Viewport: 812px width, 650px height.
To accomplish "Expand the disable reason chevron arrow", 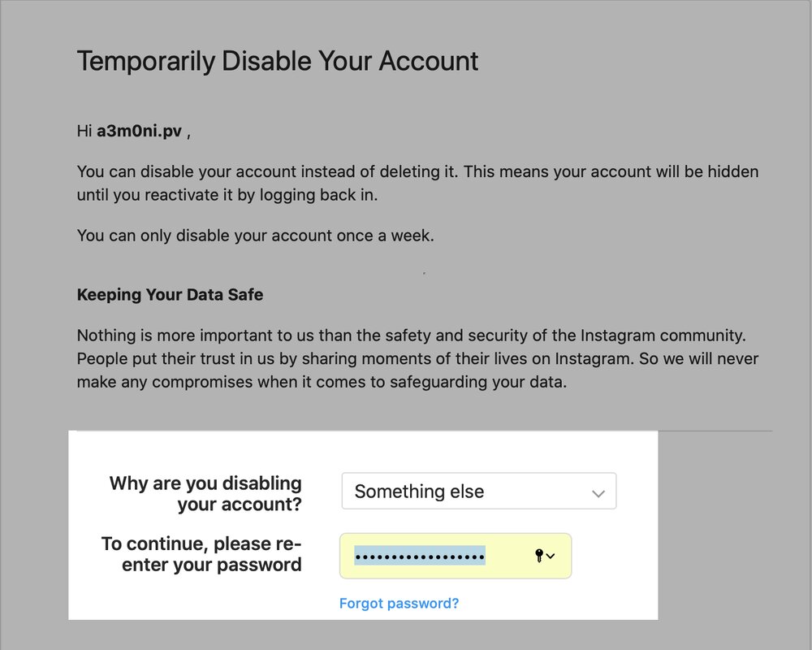I will click(598, 493).
